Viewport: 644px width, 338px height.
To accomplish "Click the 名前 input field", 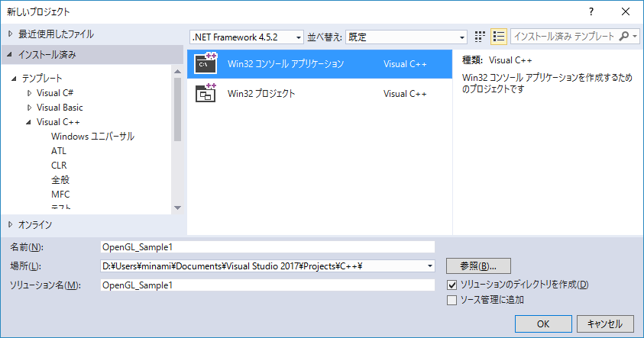I will click(267, 247).
